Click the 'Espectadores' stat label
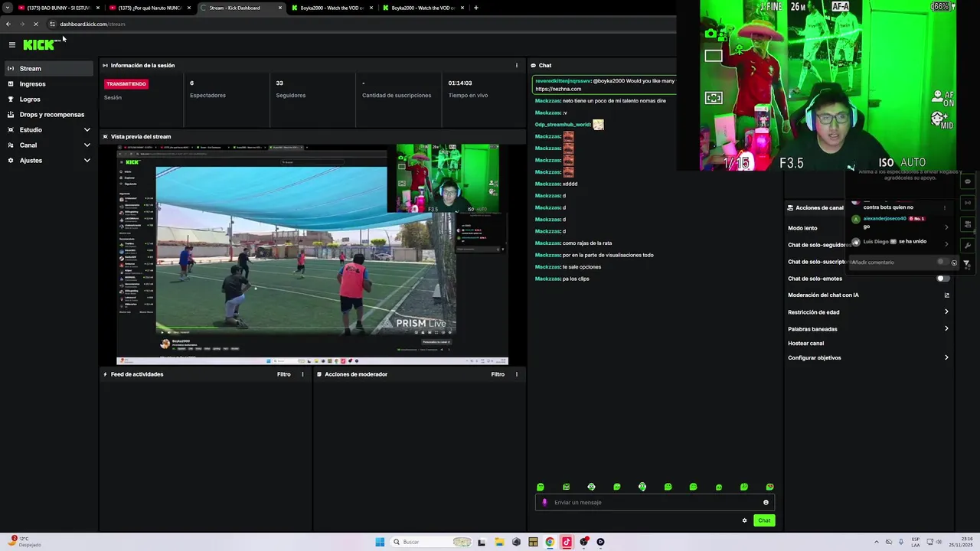The image size is (980, 551). tap(207, 96)
